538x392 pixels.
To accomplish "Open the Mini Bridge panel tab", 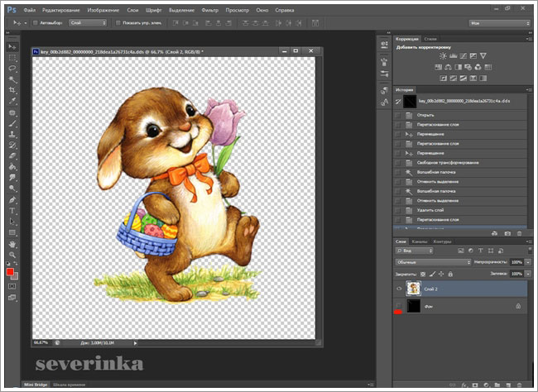I will pyautogui.click(x=35, y=385).
